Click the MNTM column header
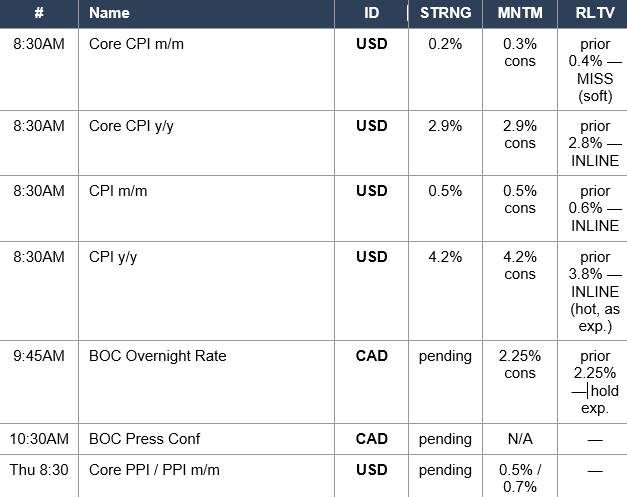Screen dimensions: 627x497 point(520,14)
